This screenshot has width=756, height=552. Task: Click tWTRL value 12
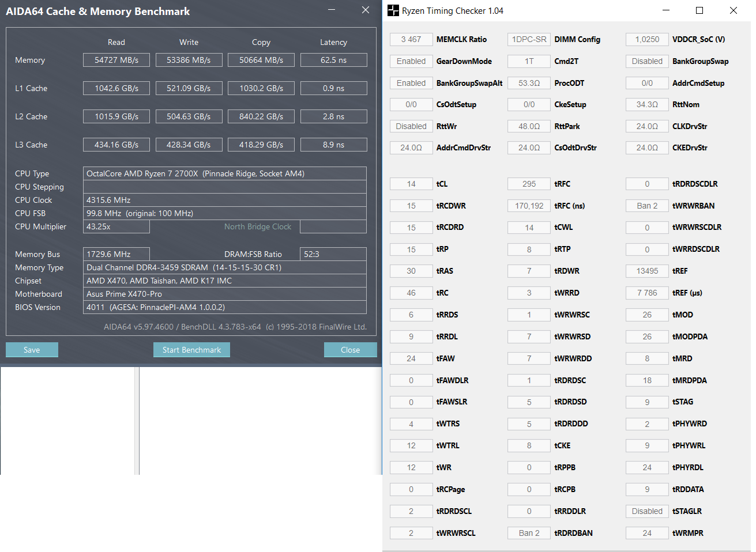click(411, 445)
